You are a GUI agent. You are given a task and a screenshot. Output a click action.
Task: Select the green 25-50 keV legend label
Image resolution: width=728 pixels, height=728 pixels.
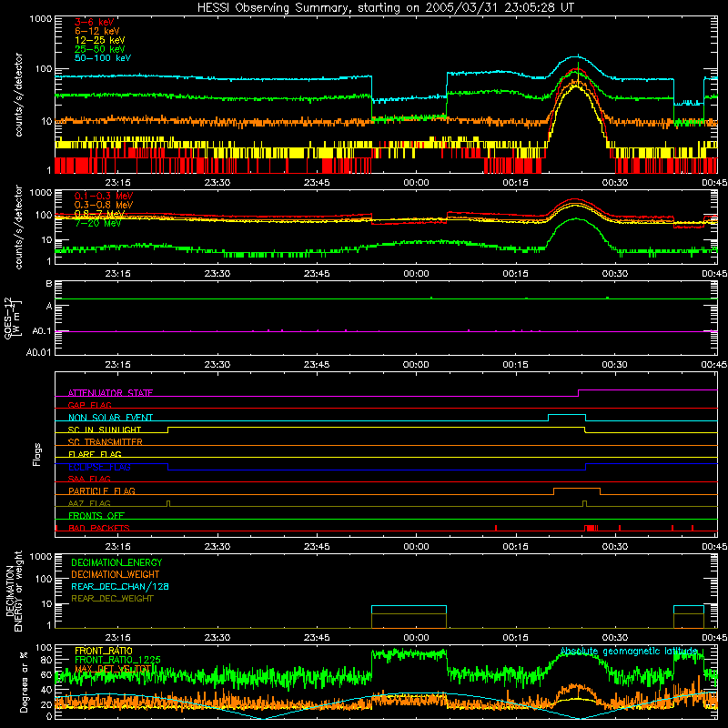100,49
